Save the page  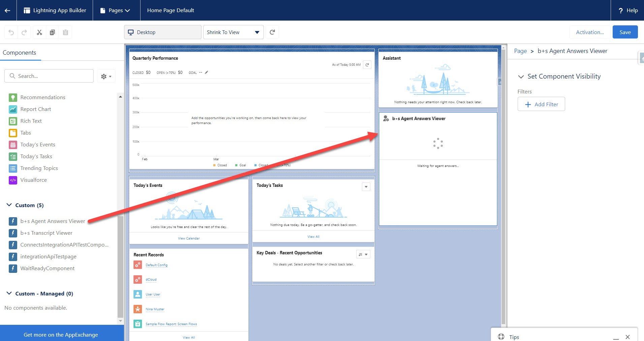[625, 32]
